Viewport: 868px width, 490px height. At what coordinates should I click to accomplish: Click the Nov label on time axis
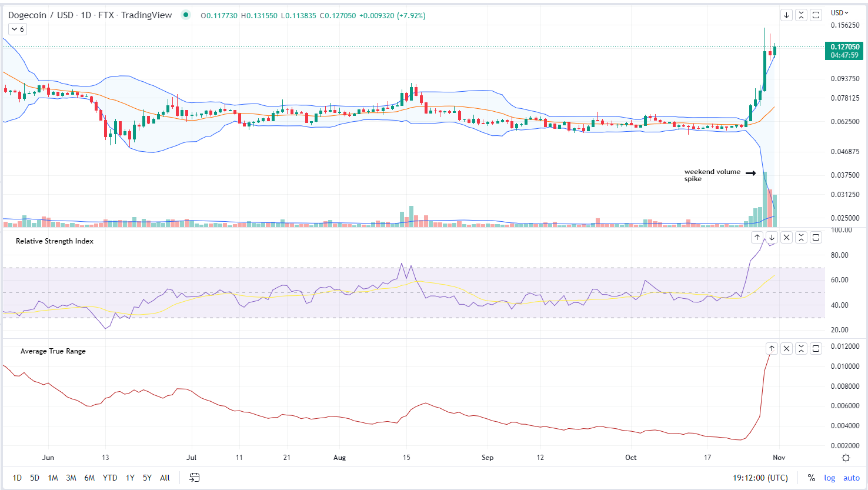(779, 458)
